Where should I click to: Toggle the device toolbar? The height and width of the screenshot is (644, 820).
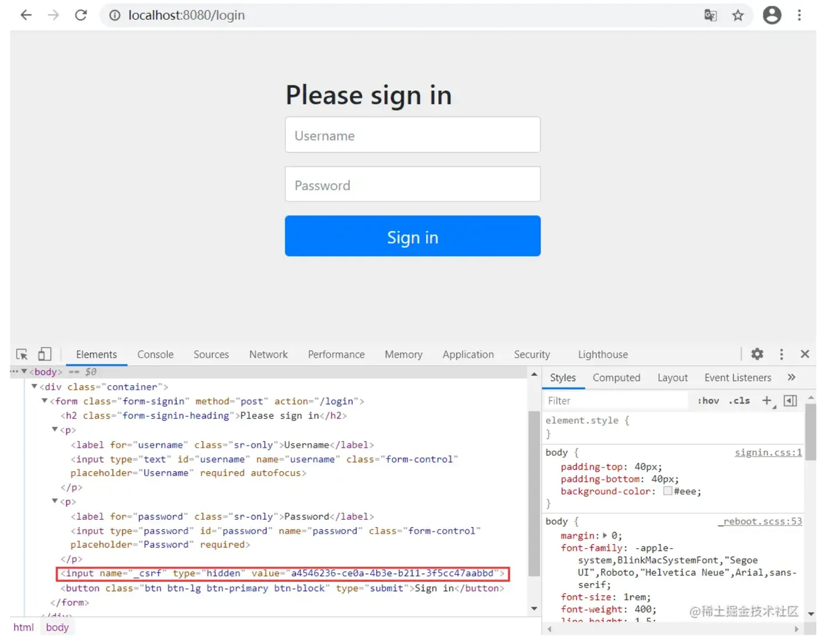45,354
